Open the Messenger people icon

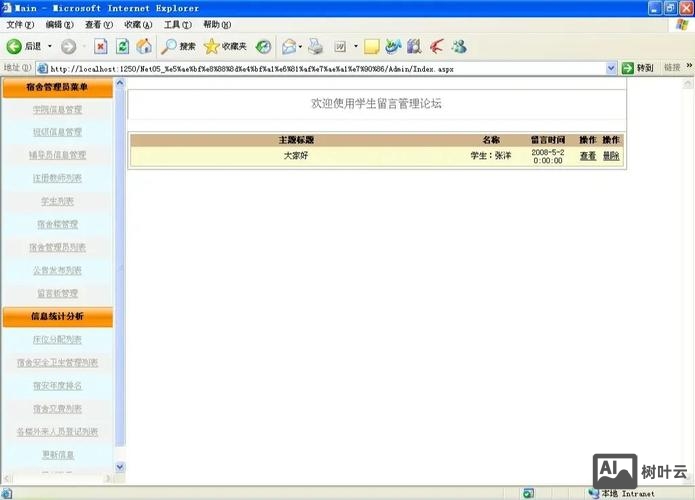click(x=459, y=46)
